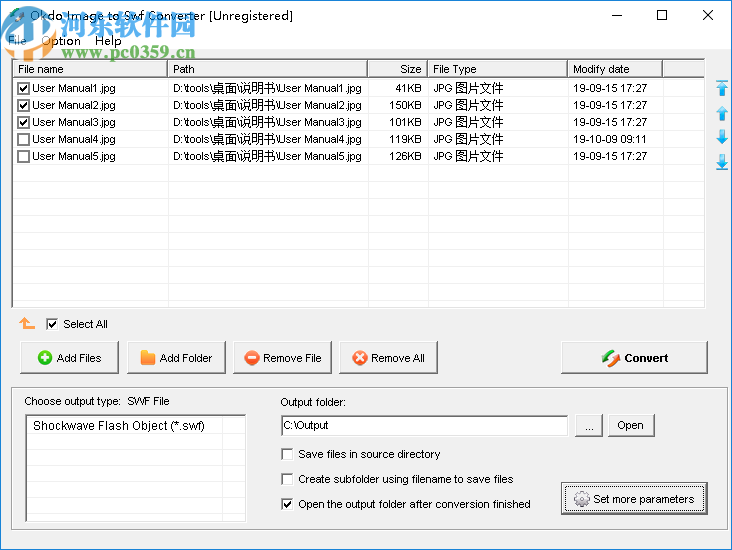The height and width of the screenshot is (550, 732).
Task: Sort list by File name column header
Action: (90, 69)
